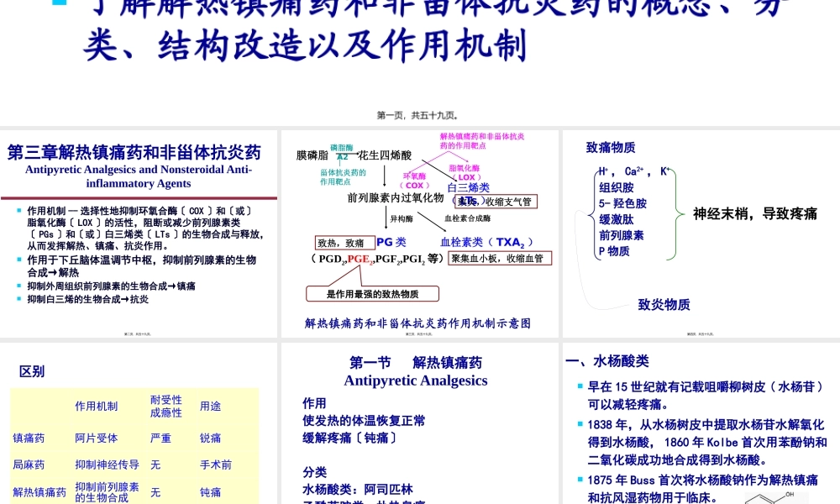This screenshot has width=840, height=504.
Task: Open the 一、水杨酸类 slide
Action: point(701,423)
